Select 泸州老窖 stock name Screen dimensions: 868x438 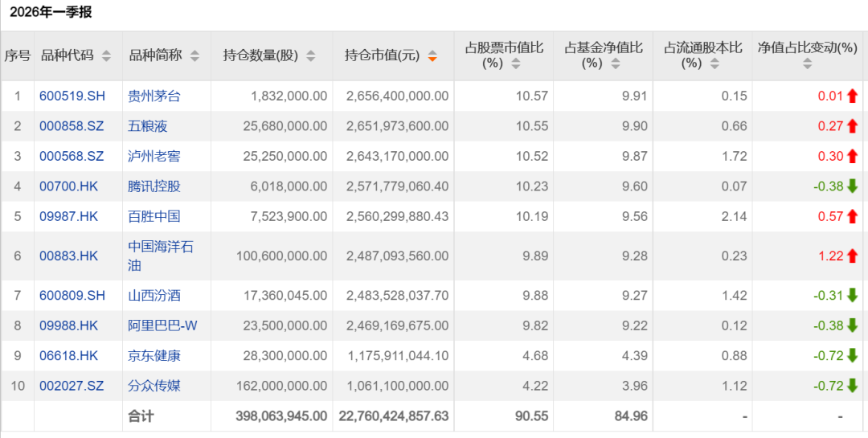coord(154,156)
